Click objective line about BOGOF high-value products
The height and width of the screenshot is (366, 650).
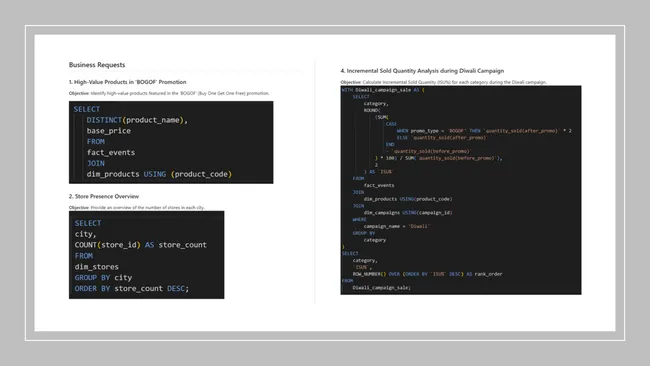(x=169, y=93)
